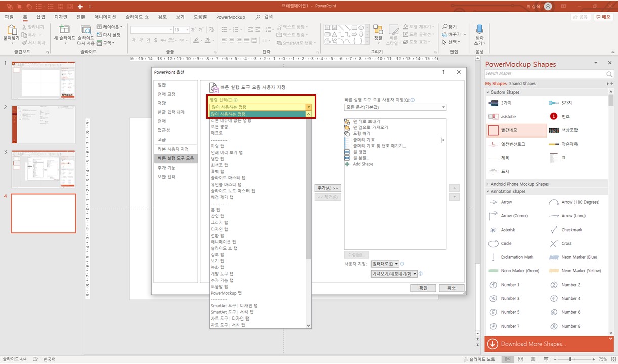This screenshot has height=364, width=618.
Task: Pick the Checkmark annotation shape
Action: click(578, 230)
